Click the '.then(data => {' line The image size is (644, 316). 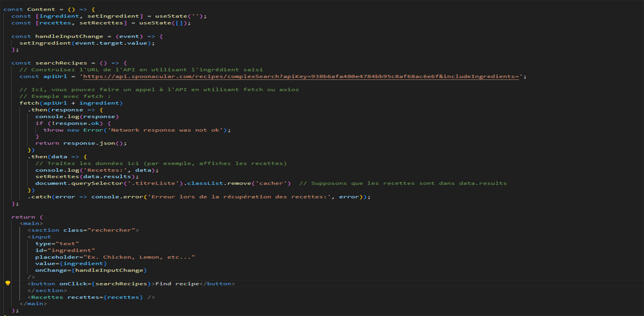[x=57, y=157]
